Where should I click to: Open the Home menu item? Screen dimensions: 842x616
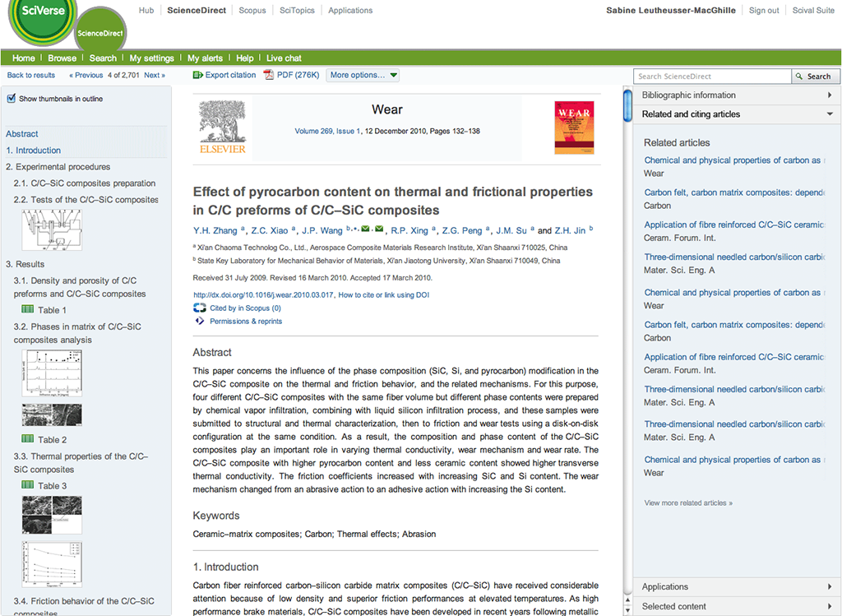tap(24, 58)
